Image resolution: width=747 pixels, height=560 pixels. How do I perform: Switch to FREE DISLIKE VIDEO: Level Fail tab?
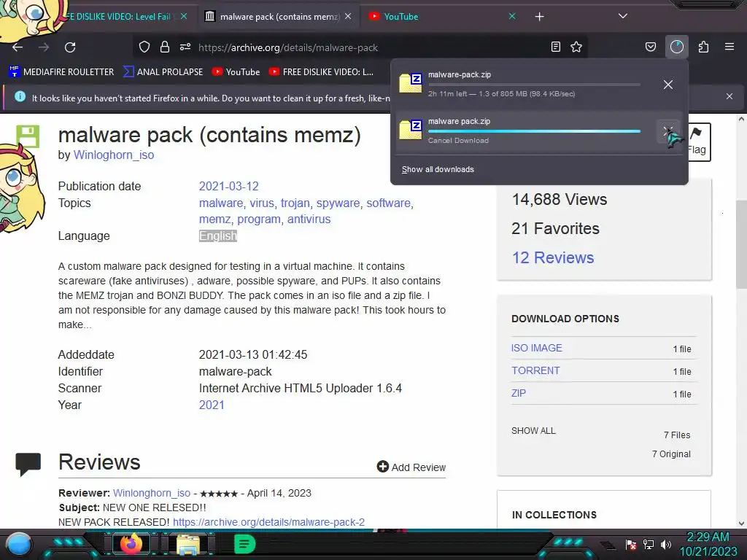point(119,17)
